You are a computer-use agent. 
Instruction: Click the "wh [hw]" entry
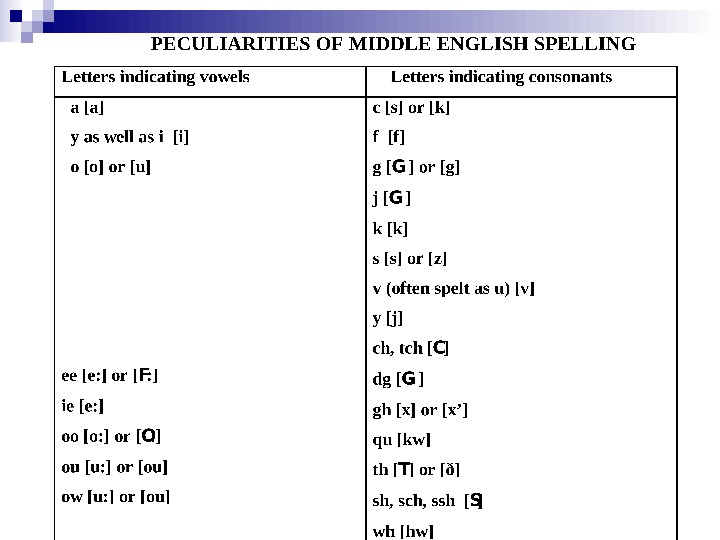pyautogui.click(x=402, y=530)
